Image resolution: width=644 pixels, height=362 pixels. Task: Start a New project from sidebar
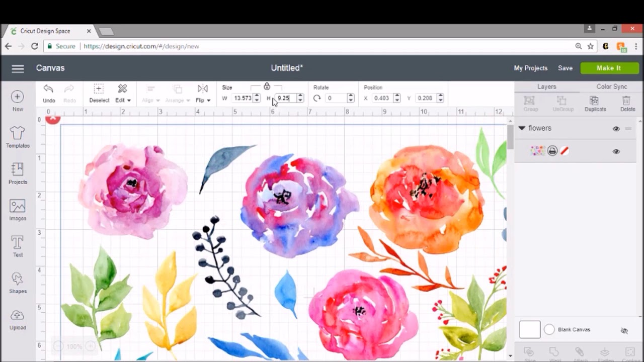point(18,101)
